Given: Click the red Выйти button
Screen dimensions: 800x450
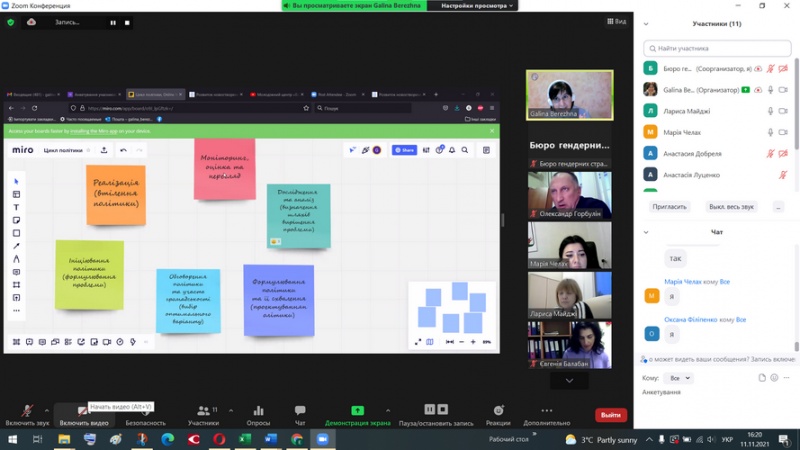Looking at the screenshot, I should pyautogui.click(x=610, y=415).
